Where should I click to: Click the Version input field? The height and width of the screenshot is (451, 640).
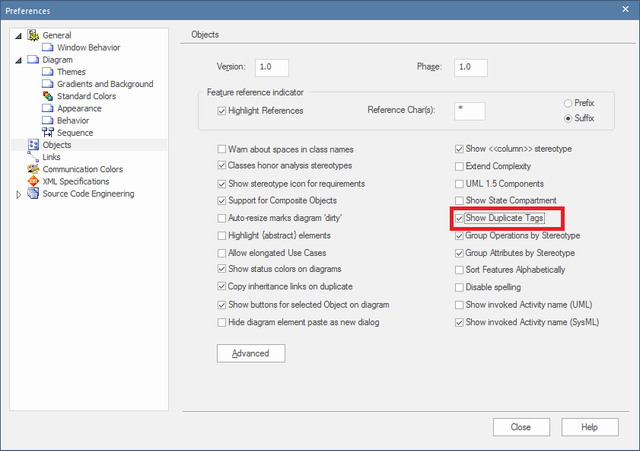point(272,67)
